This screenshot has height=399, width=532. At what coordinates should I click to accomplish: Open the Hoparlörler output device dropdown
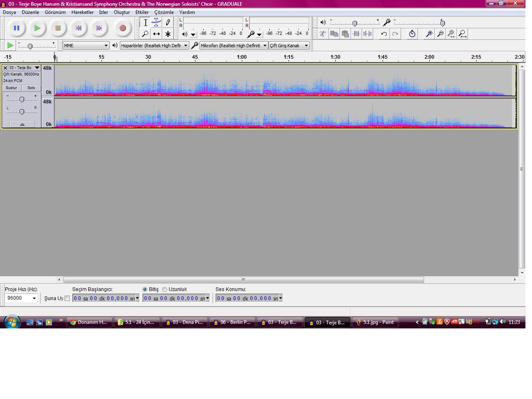pos(154,46)
